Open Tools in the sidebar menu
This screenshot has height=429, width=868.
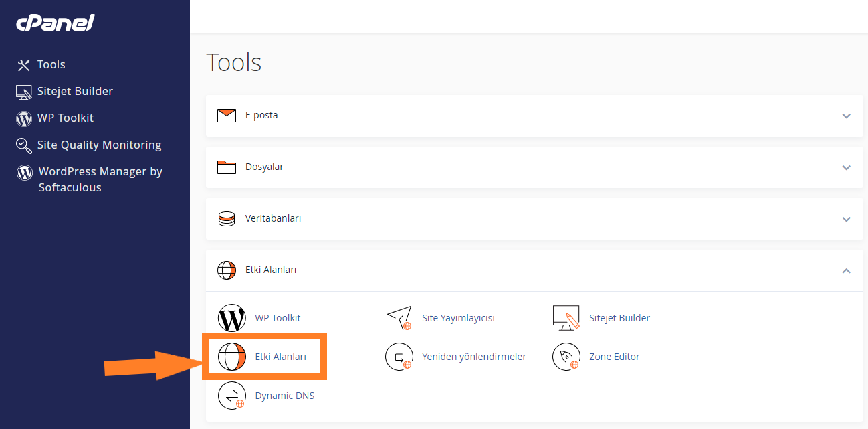[x=51, y=65]
